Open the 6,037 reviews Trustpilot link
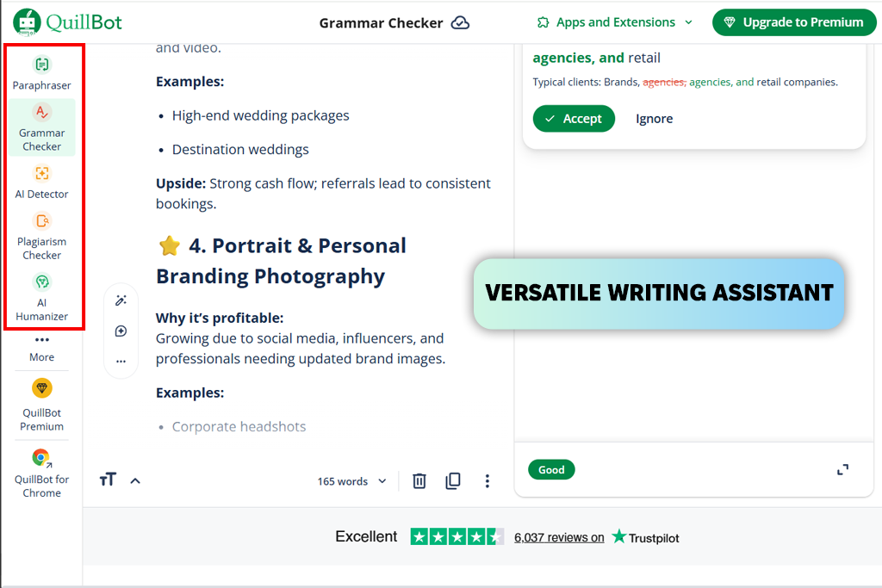882x588 pixels. (x=559, y=537)
